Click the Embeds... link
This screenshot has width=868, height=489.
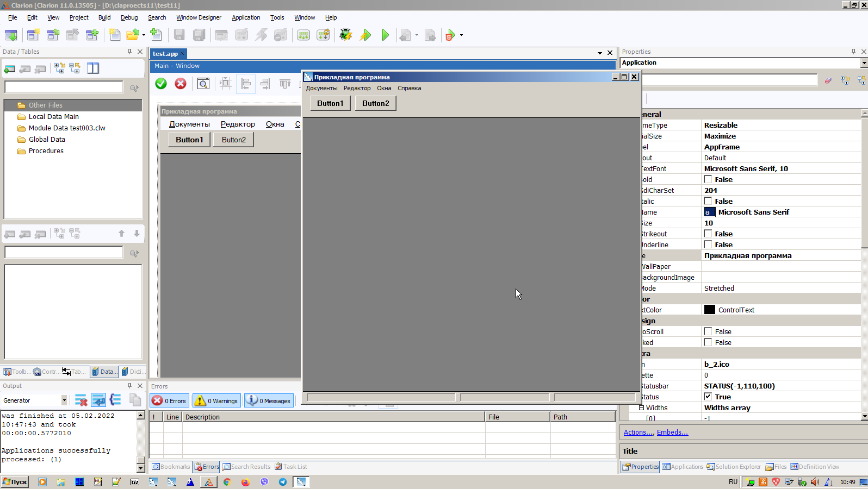[672, 432]
